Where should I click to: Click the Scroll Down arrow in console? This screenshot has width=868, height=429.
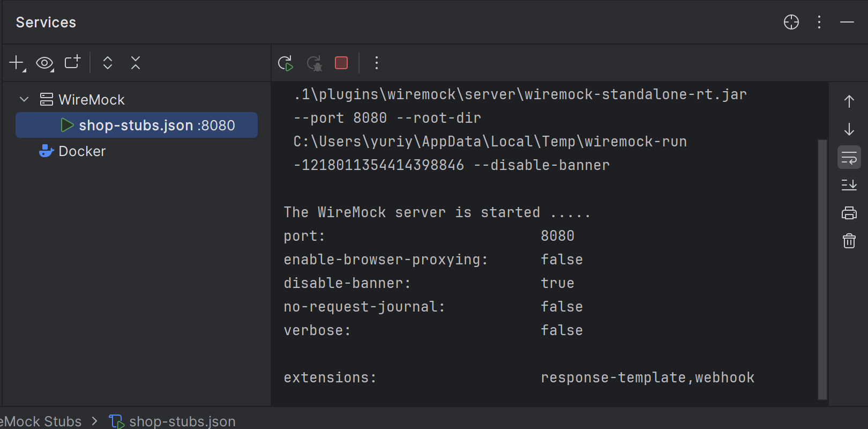pyautogui.click(x=849, y=129)
